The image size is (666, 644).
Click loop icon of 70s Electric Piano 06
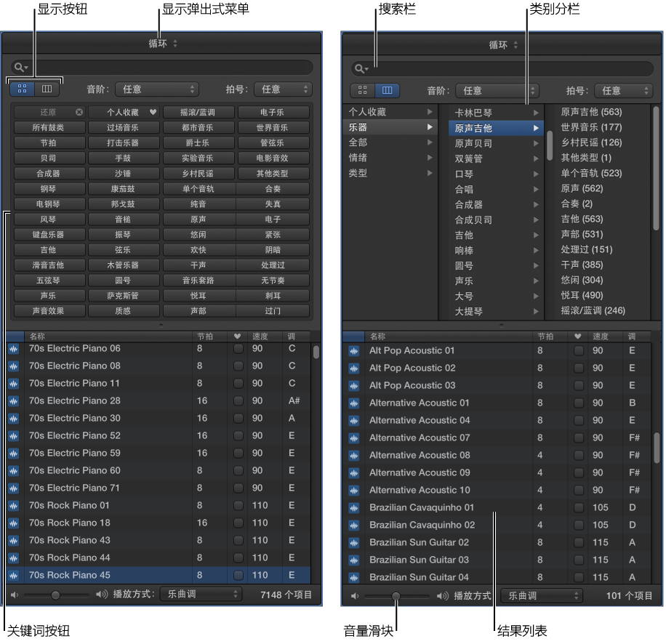[x=14, y=349]
